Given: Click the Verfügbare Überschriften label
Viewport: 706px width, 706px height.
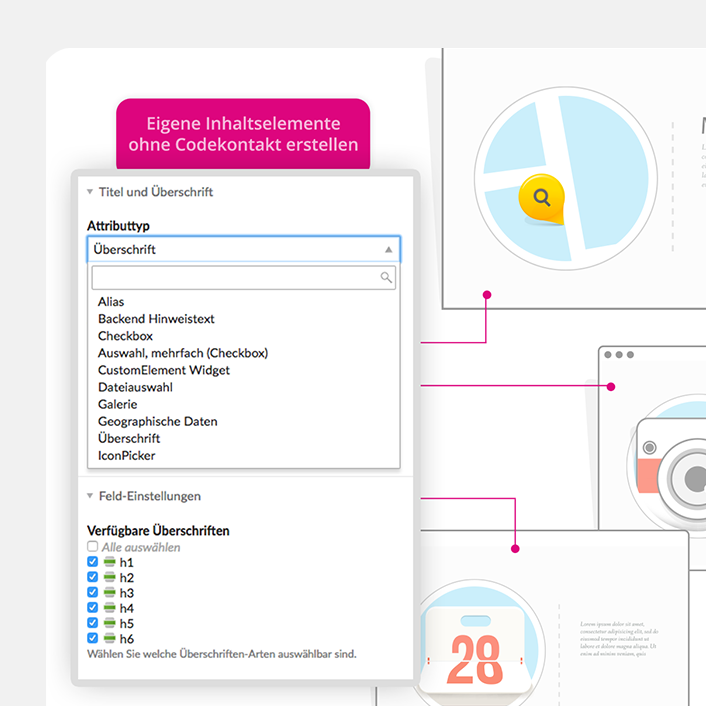Looking at the screenshot, I should point(158,530).
